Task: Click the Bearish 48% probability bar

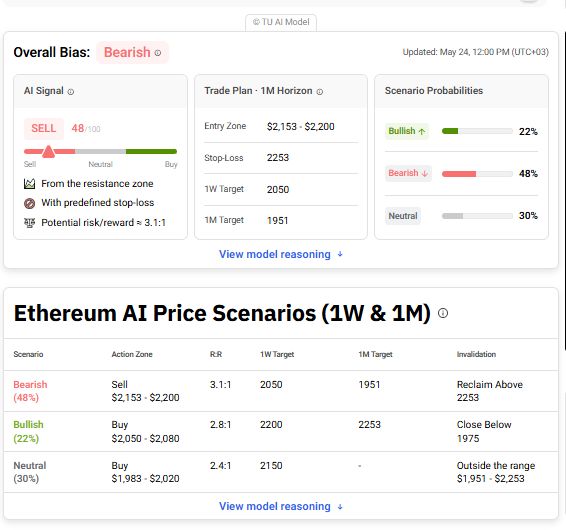Action: tap(477, 174)
